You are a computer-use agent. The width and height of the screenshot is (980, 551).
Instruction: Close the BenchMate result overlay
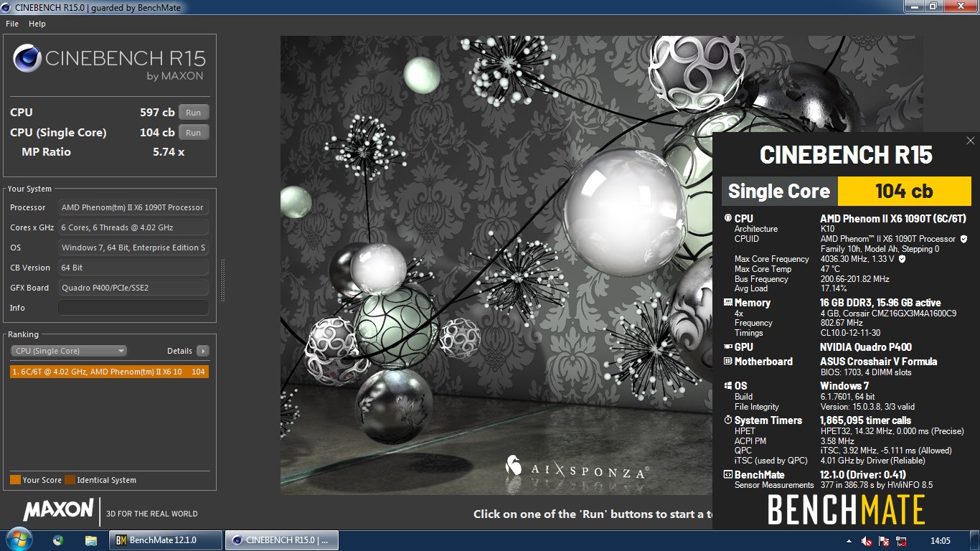point(970,141)
